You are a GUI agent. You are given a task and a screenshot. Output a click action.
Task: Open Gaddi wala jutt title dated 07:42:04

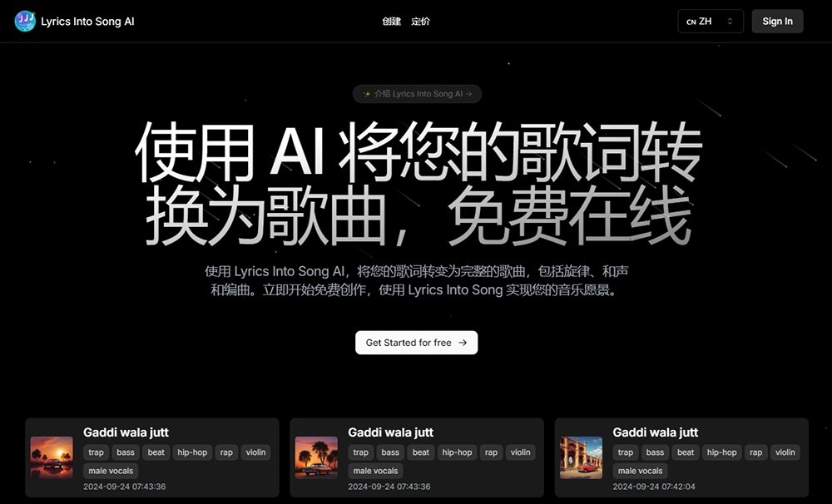pos(656,432)
